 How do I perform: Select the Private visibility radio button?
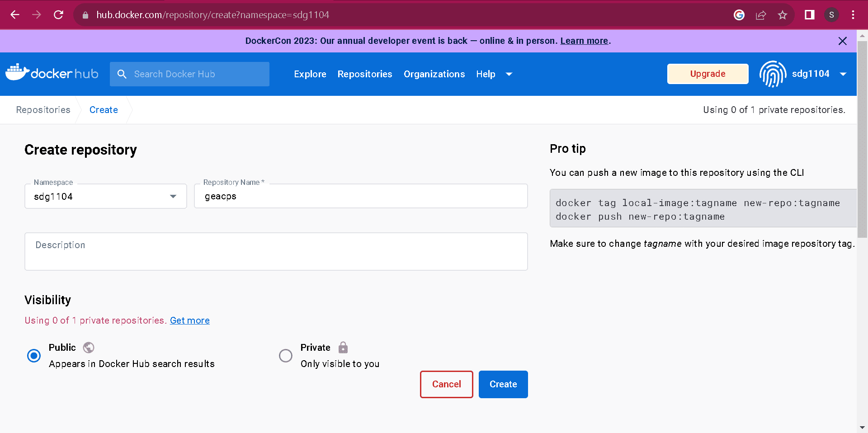pyautogui.click(x=286, y=356)
